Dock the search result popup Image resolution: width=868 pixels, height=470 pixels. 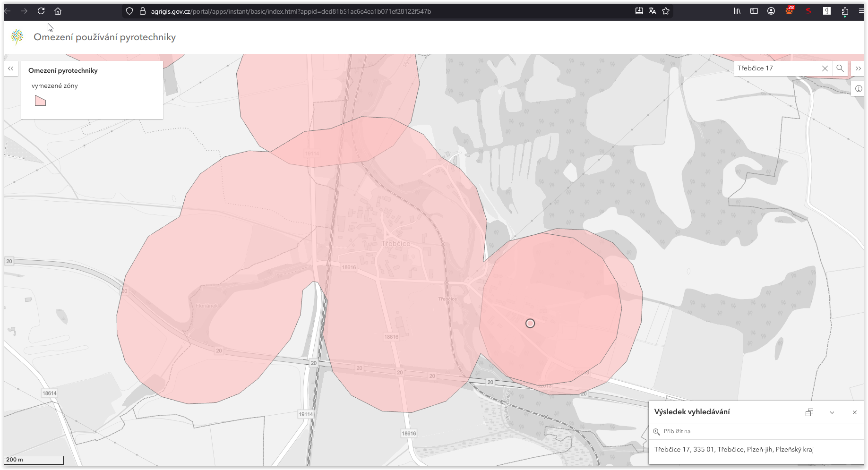click(809, 412)
